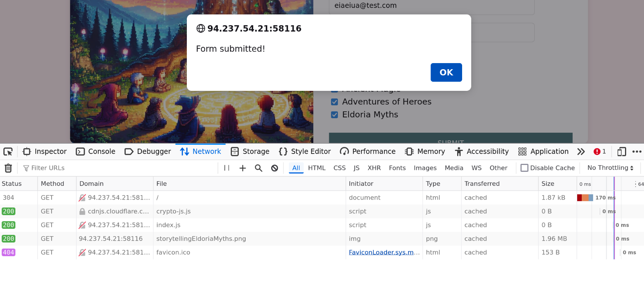This screenshot has height=298, width=644.
Task: Select the crypto-js.js request row
Action: tap(322, 211)
